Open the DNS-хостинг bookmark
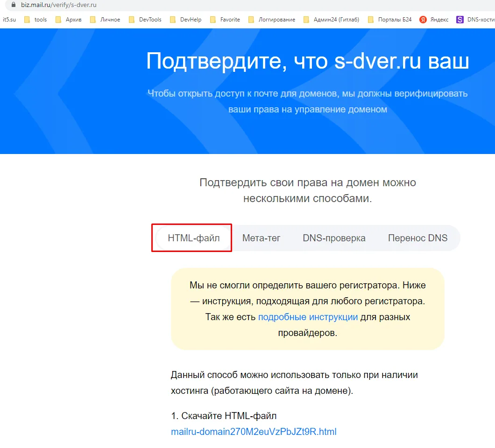 (x=475, y=20)
